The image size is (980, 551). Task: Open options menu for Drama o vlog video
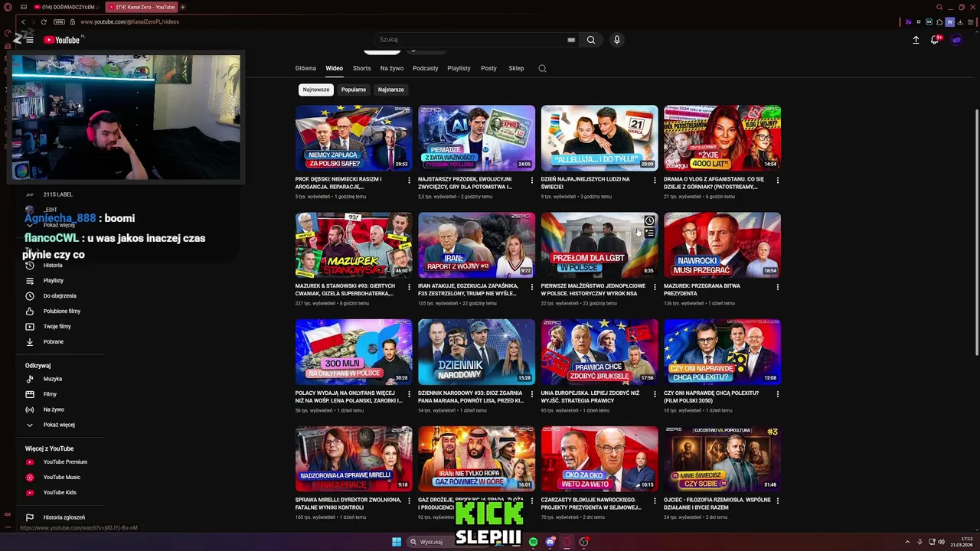coord(778,181)
